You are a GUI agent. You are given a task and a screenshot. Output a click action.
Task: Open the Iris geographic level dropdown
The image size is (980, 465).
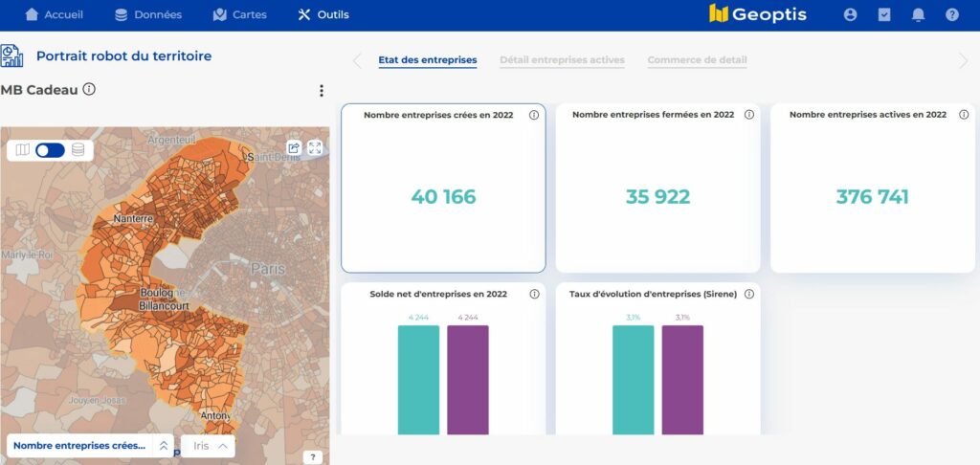coord(208,446)
